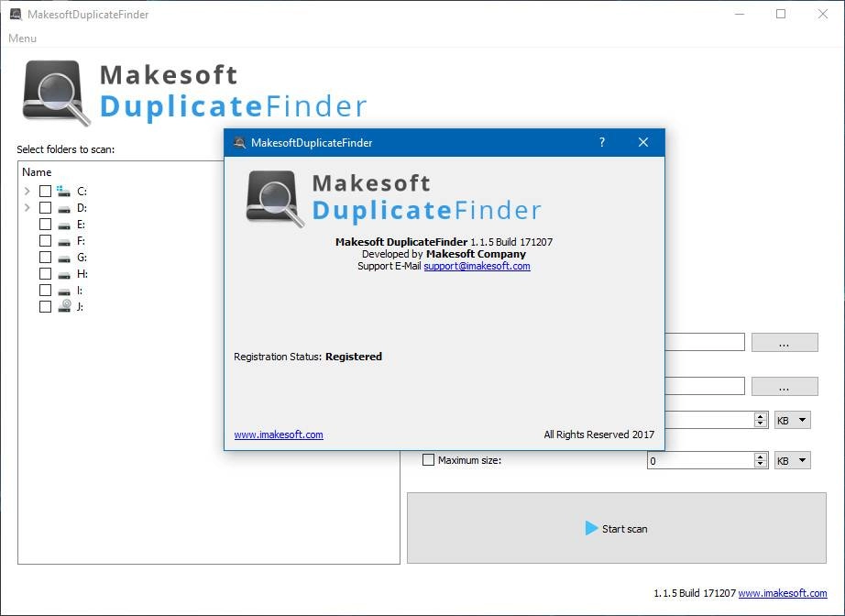The image size is (845, 616).
Task: Click the E: hard drive icon
Action: (x=64, y=225)
